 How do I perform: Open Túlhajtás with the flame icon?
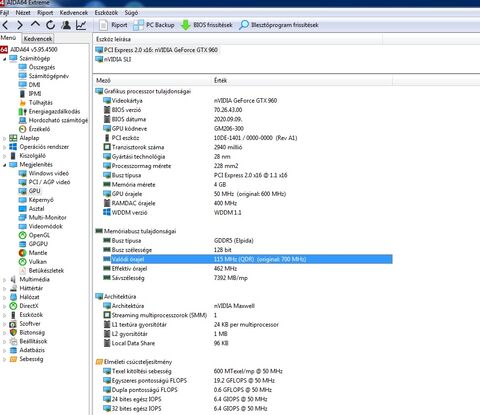[x=36, y=102]
